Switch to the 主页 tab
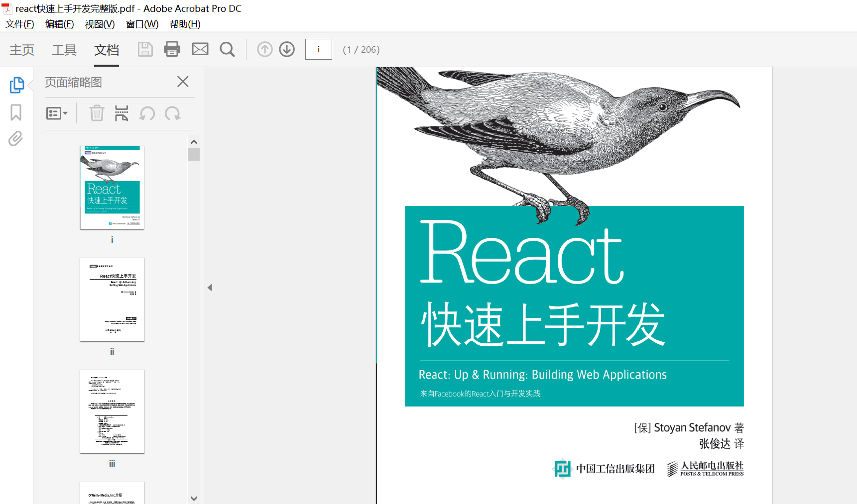 pyautogui.click(x=22, y=50)
